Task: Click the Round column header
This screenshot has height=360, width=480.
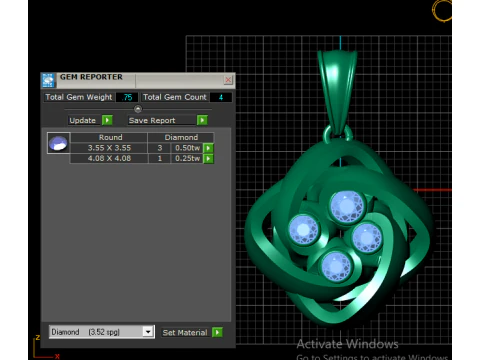Action: (110, 137)
